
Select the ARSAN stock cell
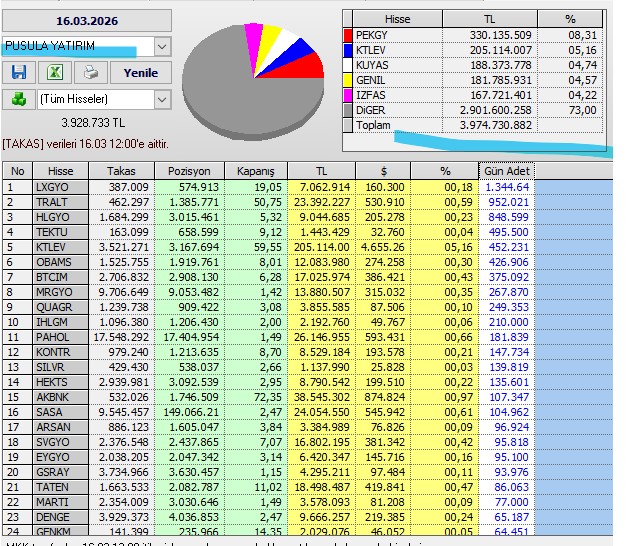[61, 427]
